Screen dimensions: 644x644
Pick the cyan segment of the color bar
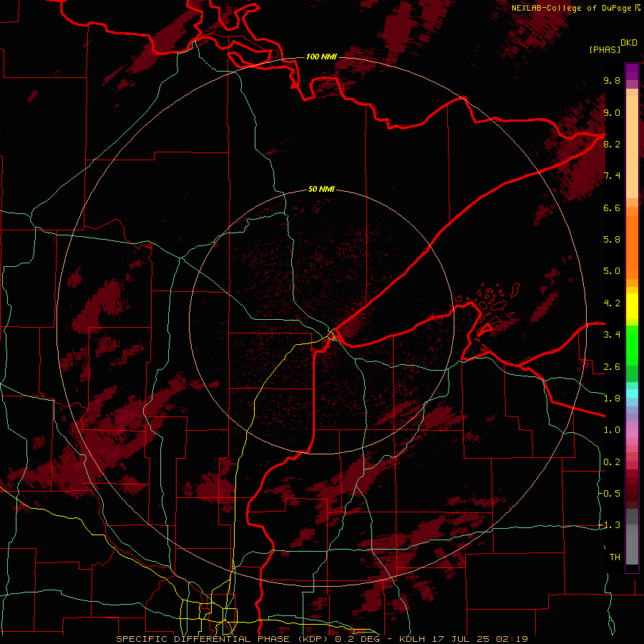coord(632,393)
